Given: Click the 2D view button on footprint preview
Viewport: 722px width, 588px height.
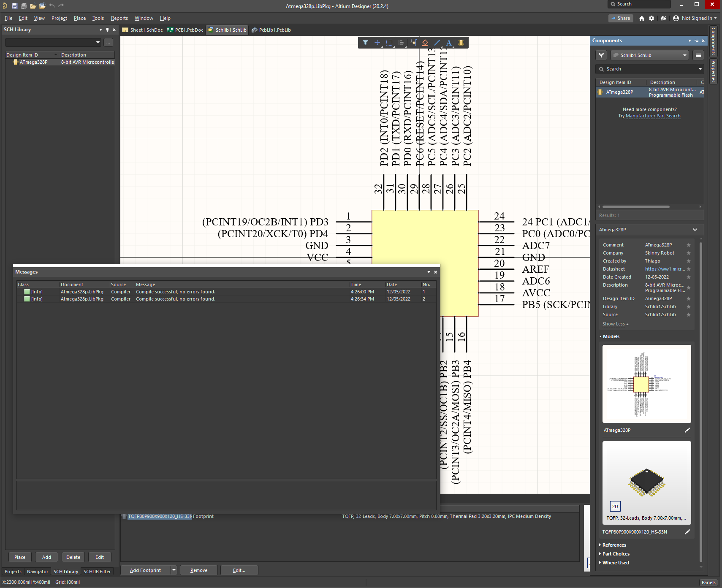Looking at the screenshot, I should tap(615, 507).
